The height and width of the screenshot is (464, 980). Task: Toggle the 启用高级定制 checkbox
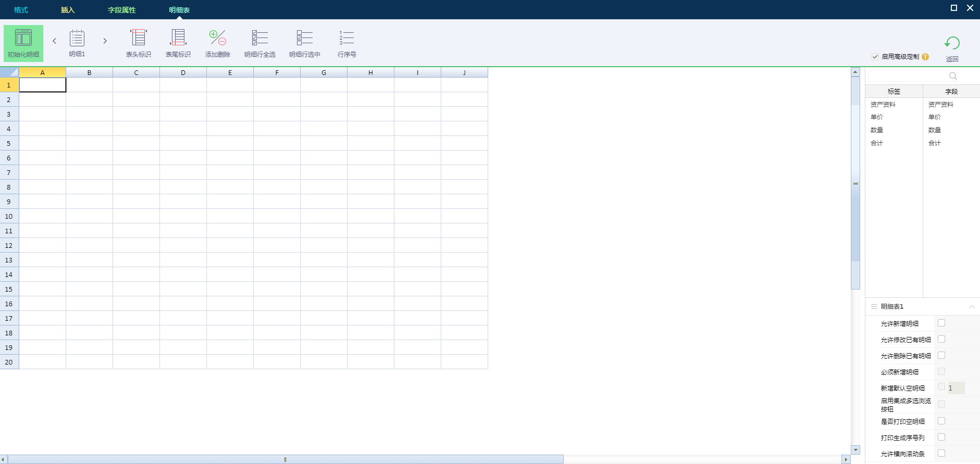click(x=875, y=57)
